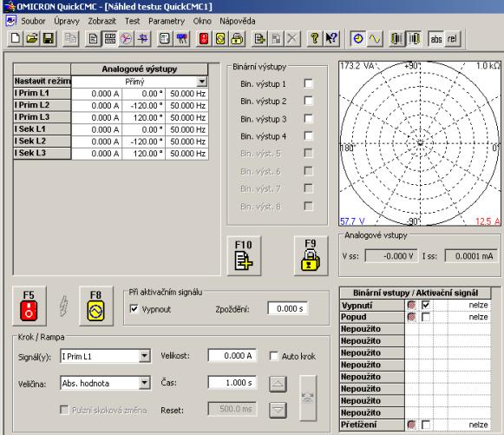Viewport: 504px width, 435px height.
Task: Switch to abs values toolbar button
Action: (435, 39)
